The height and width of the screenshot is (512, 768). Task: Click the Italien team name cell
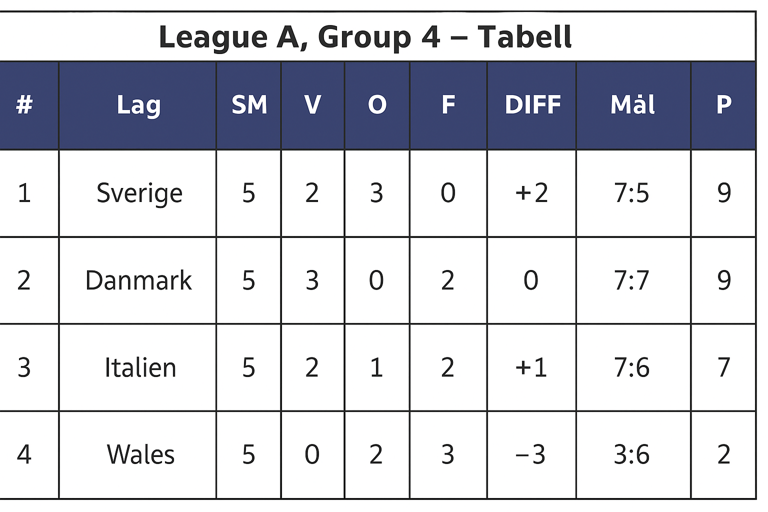pos(138,367)
